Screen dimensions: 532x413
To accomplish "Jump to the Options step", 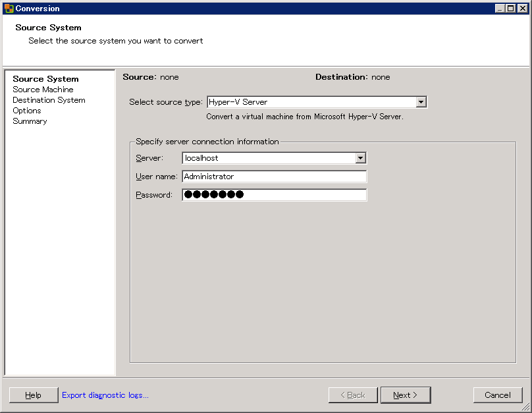I will [x=27, y=111].
